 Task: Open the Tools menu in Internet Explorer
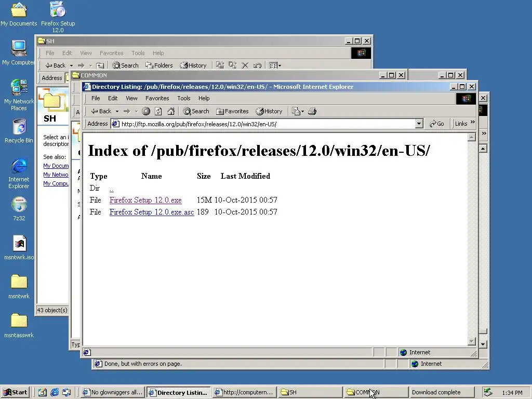pyautogui.click(x=183, y=98)
